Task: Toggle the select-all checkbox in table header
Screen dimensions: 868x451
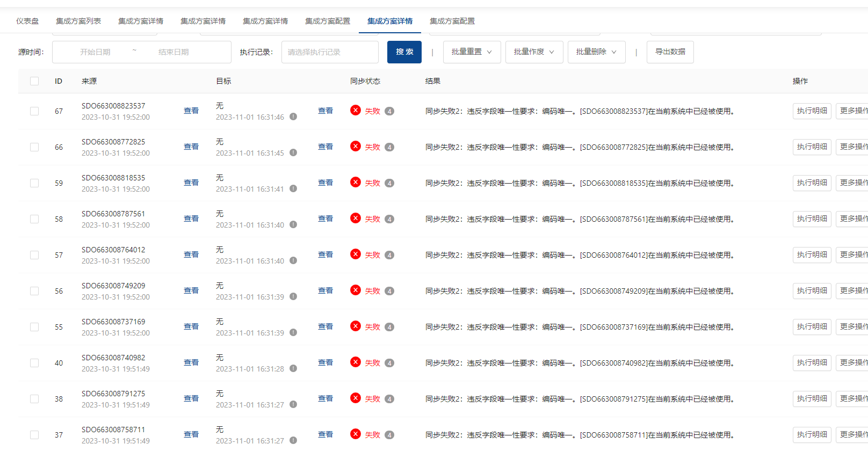Action: click(34, 81)
